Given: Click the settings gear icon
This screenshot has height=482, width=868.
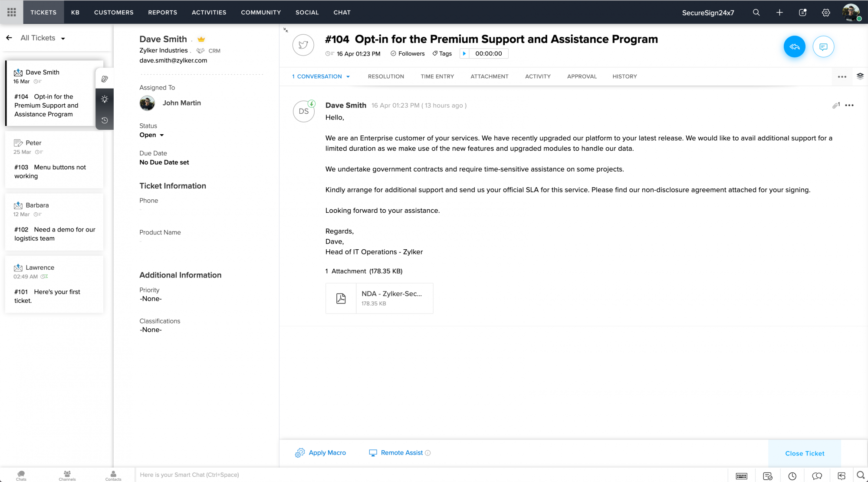Looking at the screenshot, I should click(x=826, y=13).
